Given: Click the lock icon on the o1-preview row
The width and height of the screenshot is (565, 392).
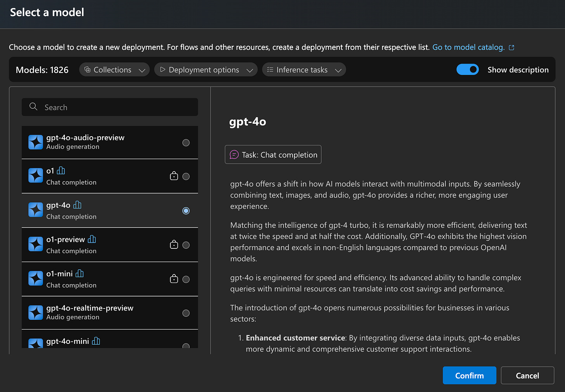Looking at the screenshot, I should (x=174, y=245).
